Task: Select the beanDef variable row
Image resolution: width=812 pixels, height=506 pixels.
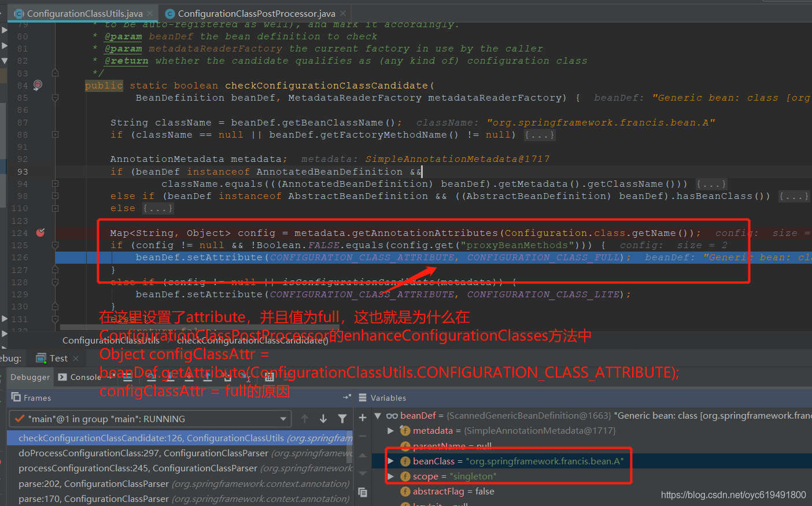Action: pos(593,415)
